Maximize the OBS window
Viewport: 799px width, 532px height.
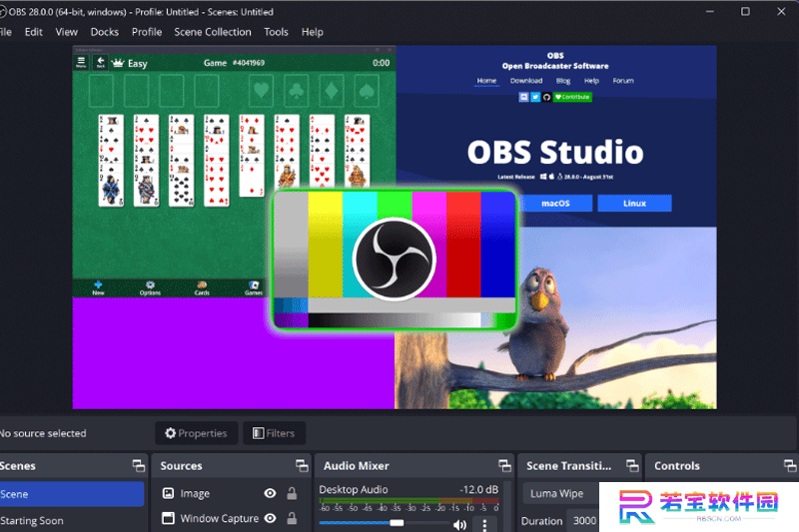pos(745,11)
